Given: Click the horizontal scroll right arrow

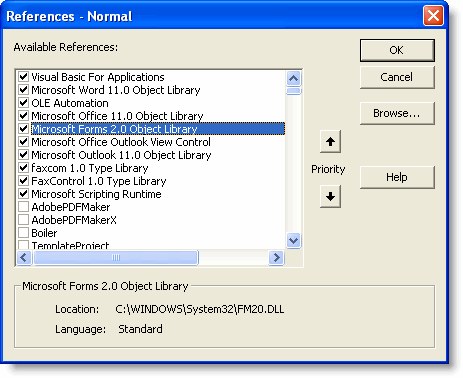Looking at the screenshot, I should pos(276,257).
